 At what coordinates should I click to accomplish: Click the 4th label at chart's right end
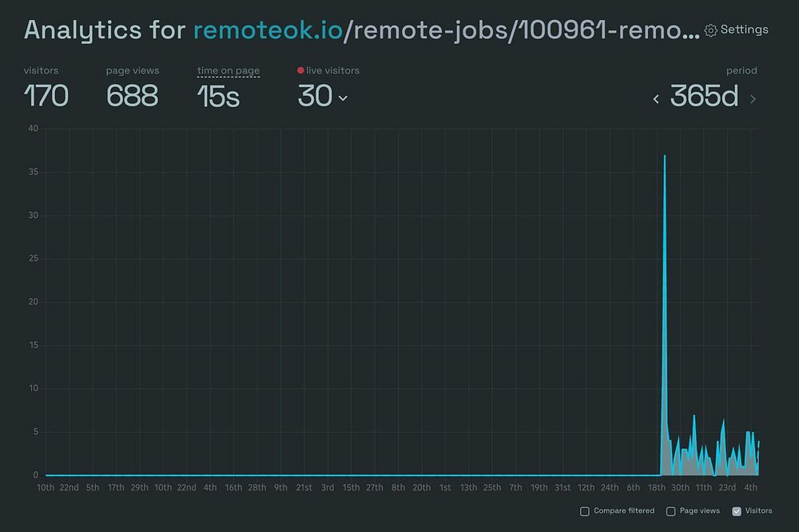pyautogui.click(x=750, y=487)
